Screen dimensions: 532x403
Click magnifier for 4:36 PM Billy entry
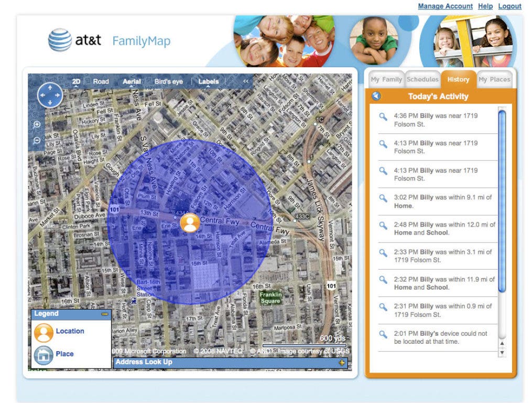[x=383, y=116]
